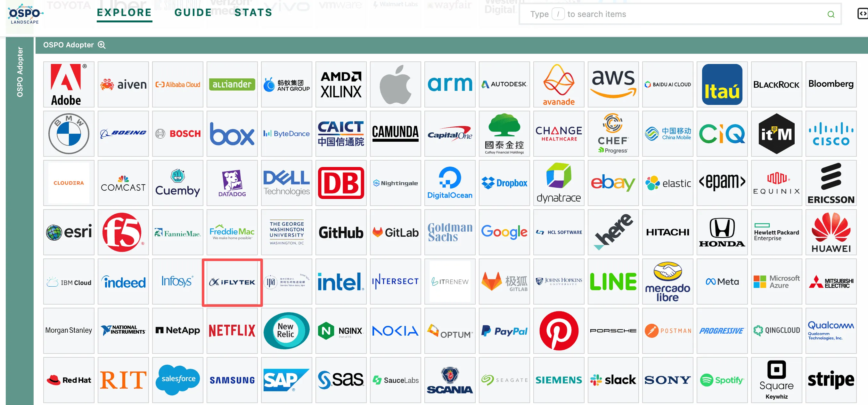Open the Slack card
This screenshot has width=868, height=405.
(x=613, y=380)
